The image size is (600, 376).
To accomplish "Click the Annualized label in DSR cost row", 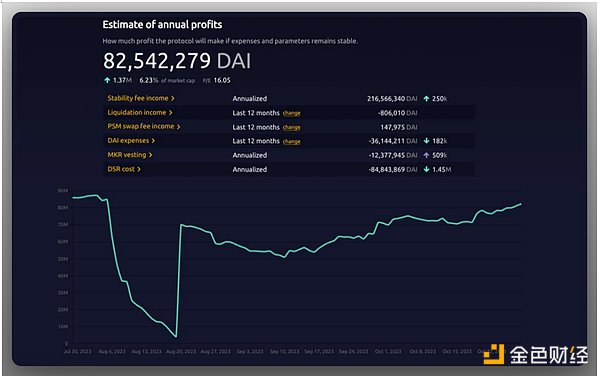I will (250, 169).
